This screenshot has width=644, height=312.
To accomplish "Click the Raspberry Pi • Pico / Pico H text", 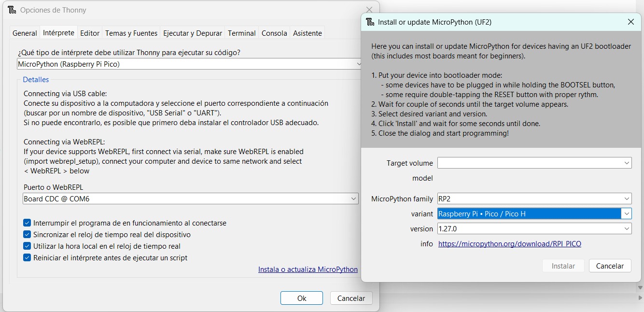I will 482,213.
